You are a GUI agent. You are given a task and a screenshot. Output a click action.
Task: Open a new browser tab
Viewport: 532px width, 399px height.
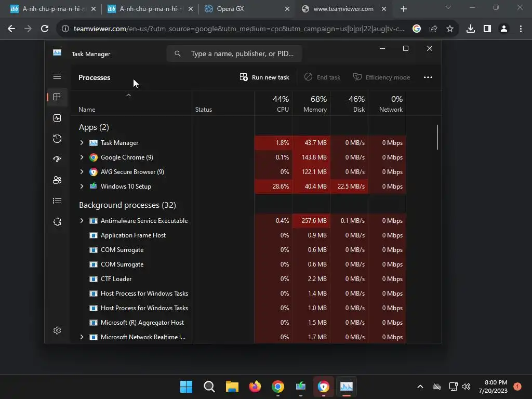pos(403,9)
